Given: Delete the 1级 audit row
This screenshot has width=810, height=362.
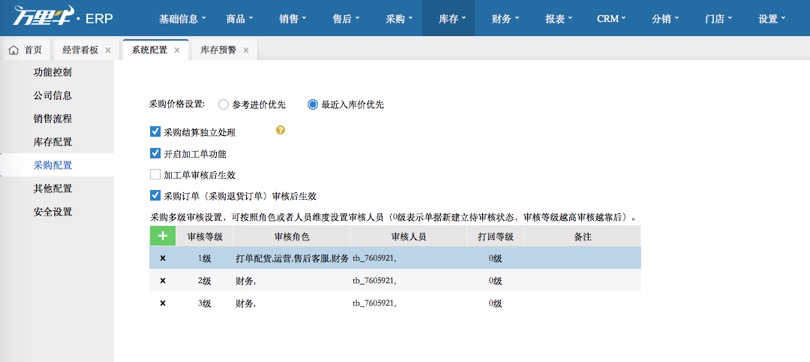Looking at the screenshot, I should point(163,258).
